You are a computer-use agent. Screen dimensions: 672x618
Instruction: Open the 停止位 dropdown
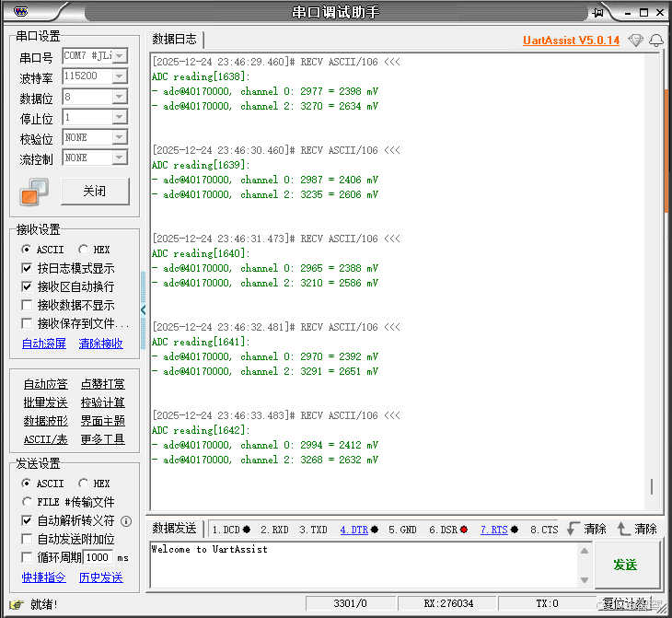tap(120, 117)
